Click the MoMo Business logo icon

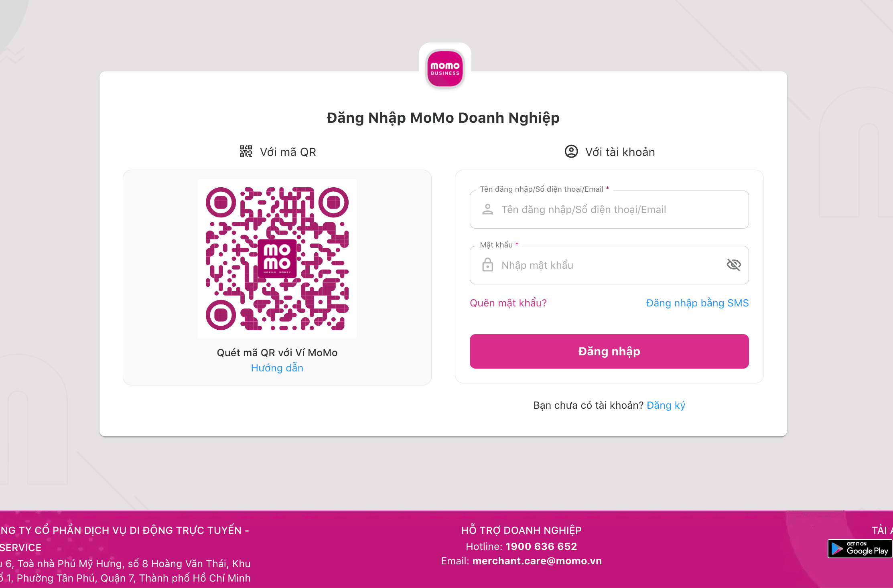point(445,69)
